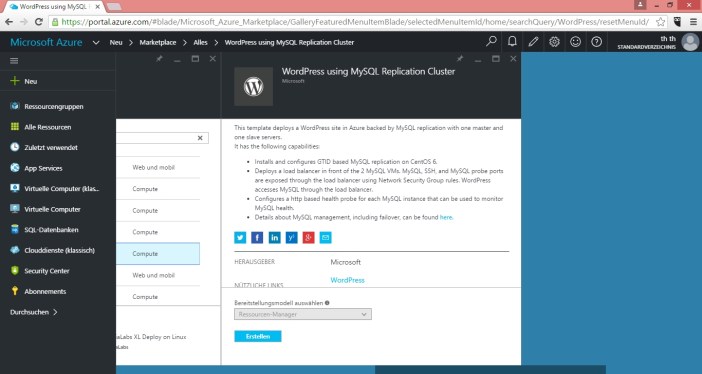The width and height of the screenshot is (702, 374).
Task: Click the WordPress using MySQL browser tab
Action: [54, 7]
